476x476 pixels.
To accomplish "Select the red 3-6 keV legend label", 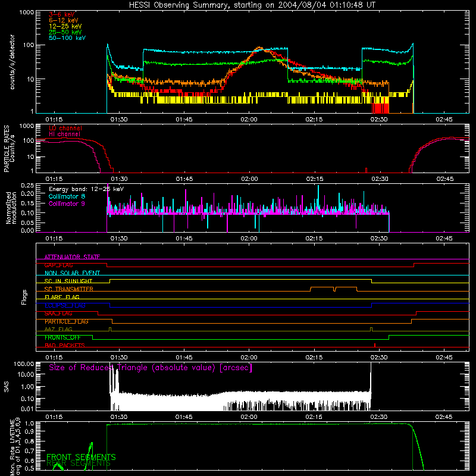I will point(62,14).
